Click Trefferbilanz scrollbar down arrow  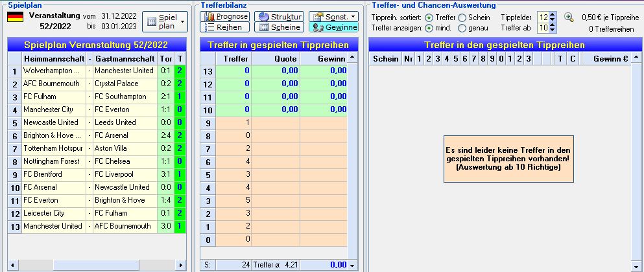tap(352, 266)
